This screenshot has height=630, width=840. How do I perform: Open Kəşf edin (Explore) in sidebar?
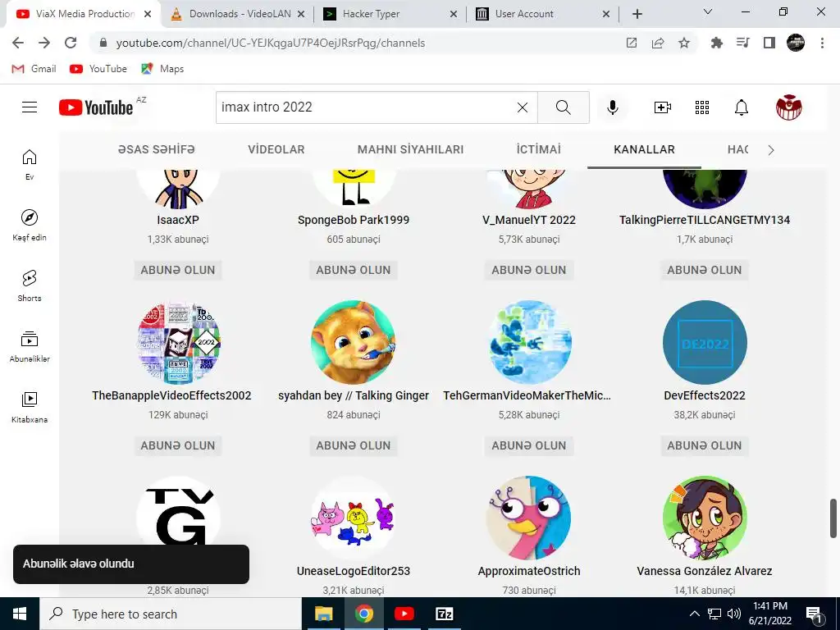(x=30, y=225)
